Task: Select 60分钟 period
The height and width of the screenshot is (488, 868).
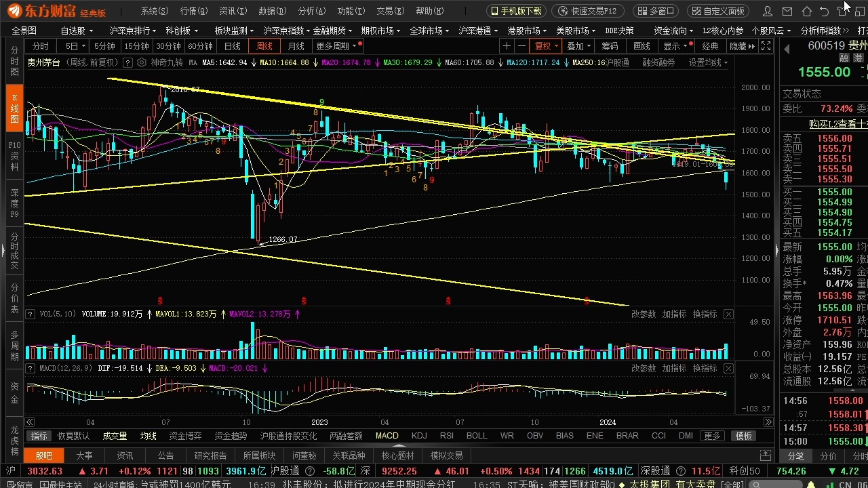Action: point(200,46)
